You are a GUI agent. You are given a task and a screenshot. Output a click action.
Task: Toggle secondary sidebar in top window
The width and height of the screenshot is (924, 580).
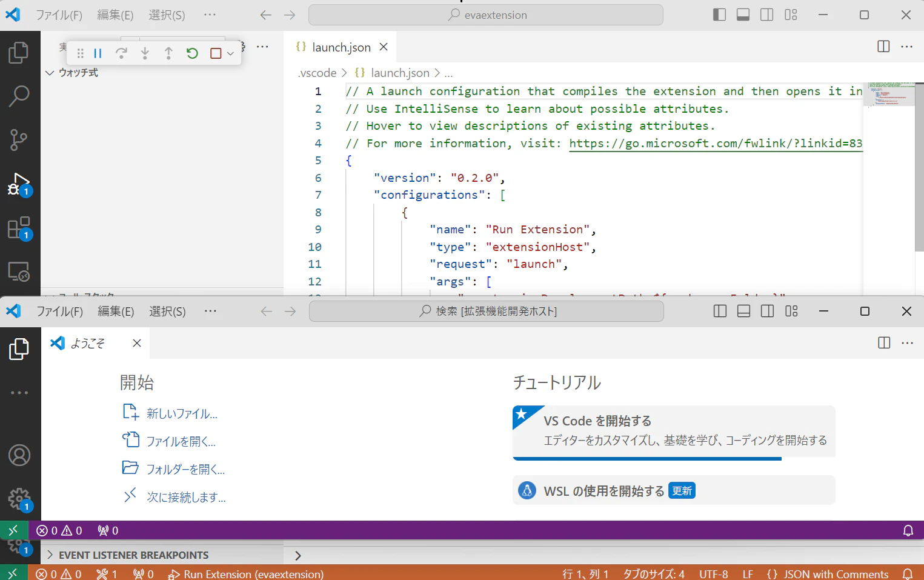coord(766,15)
